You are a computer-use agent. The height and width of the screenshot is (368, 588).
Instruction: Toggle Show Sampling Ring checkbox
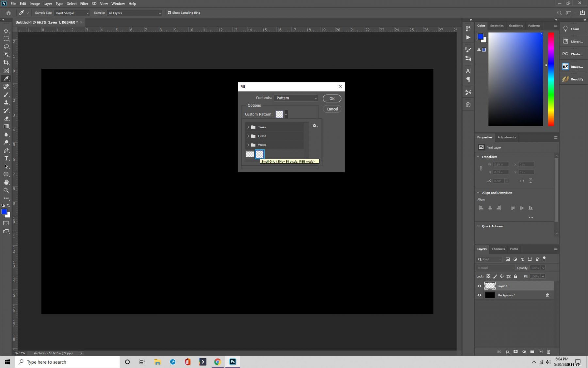pyautogui.click(x=170, y=13)
